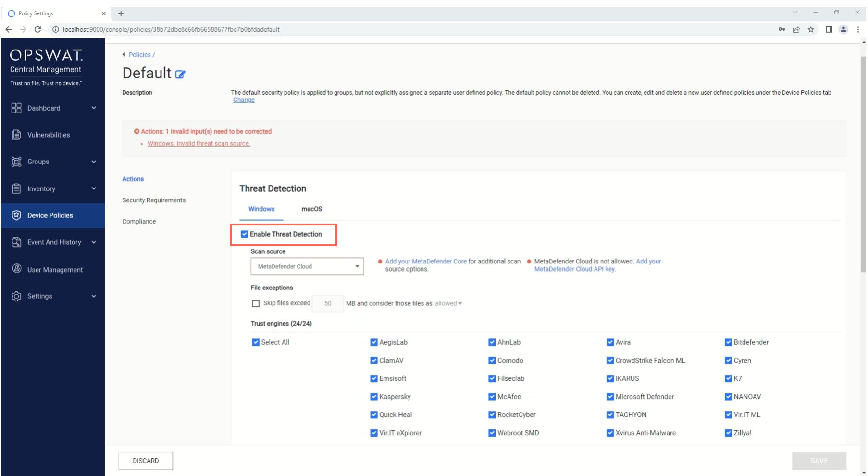Switch to the Windows tab
Viewport: 868px width, 476px height.
click(x=261, y=209)
